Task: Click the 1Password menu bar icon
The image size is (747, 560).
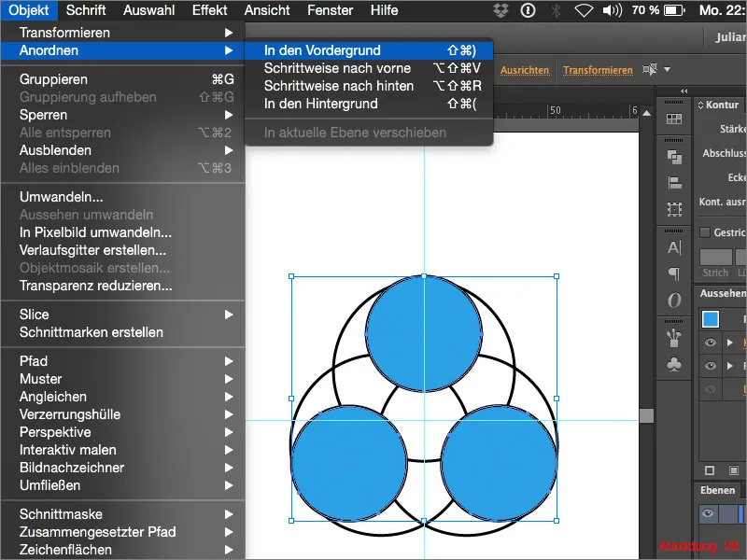Action: (528, 10)
